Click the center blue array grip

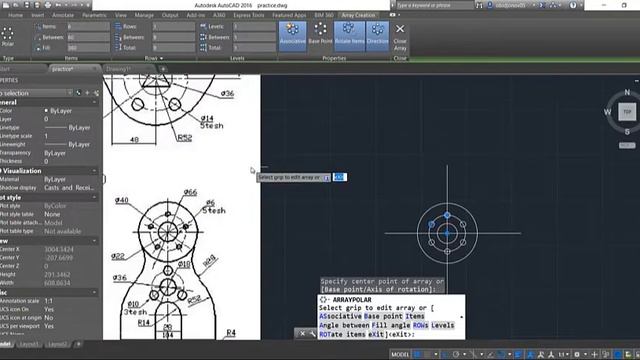point(447,233)
